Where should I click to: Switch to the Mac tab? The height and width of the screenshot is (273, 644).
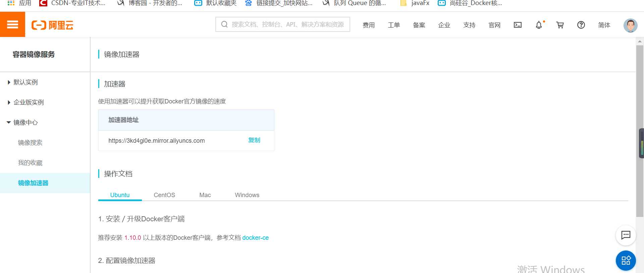pyautogui.click(x=205, y=195)
